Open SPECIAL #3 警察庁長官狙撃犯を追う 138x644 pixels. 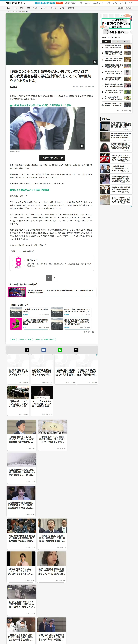[116, 147]
